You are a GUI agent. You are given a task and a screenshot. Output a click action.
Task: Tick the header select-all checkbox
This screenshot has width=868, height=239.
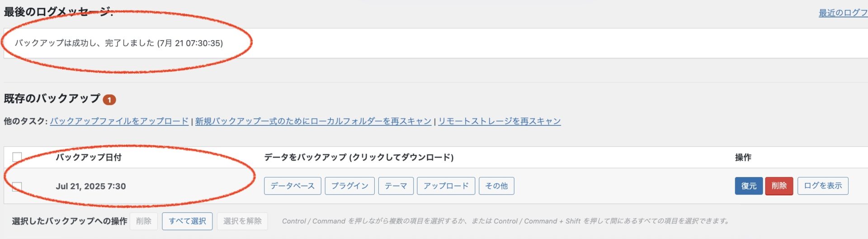(x=17, y=157)
